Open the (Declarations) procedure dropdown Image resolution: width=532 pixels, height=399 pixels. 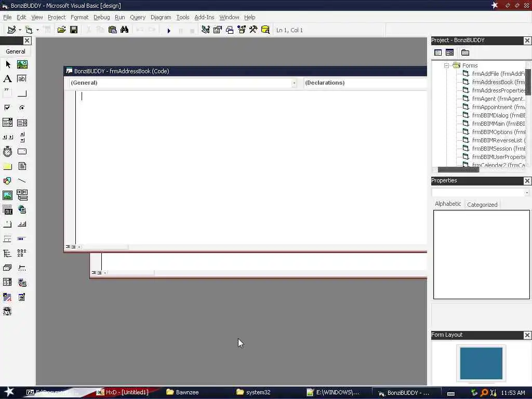[x=365, y=83]
